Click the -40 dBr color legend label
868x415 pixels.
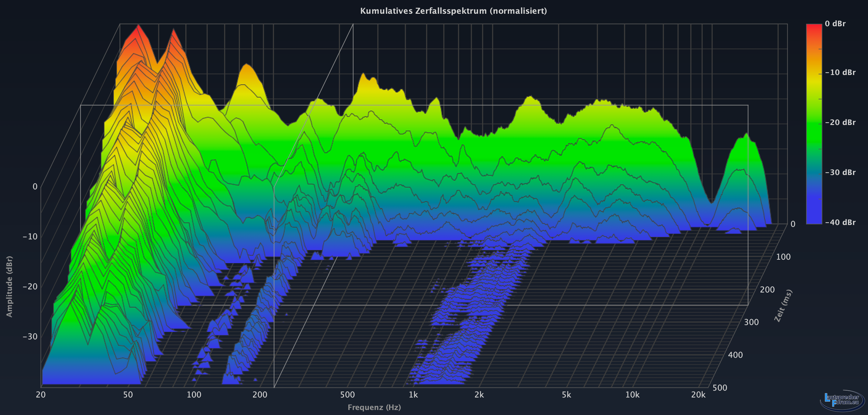[x=840, y=222]
